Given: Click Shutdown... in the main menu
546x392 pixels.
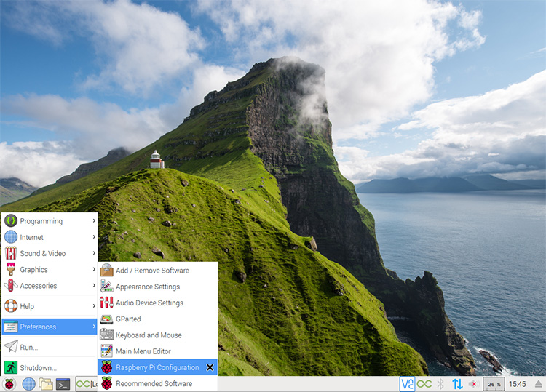Looking at the screenshot, I should [x=38, y=367].
